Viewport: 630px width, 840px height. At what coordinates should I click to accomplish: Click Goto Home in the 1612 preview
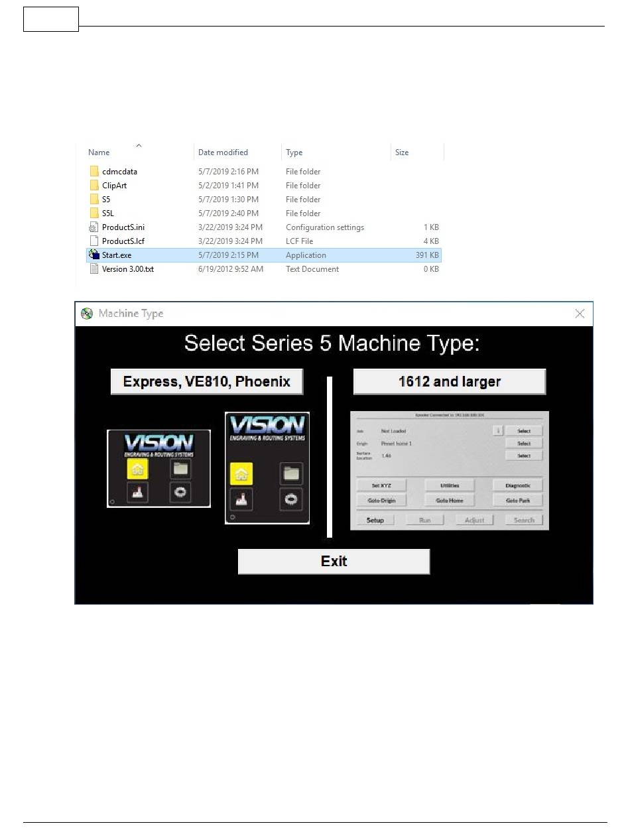450,501
